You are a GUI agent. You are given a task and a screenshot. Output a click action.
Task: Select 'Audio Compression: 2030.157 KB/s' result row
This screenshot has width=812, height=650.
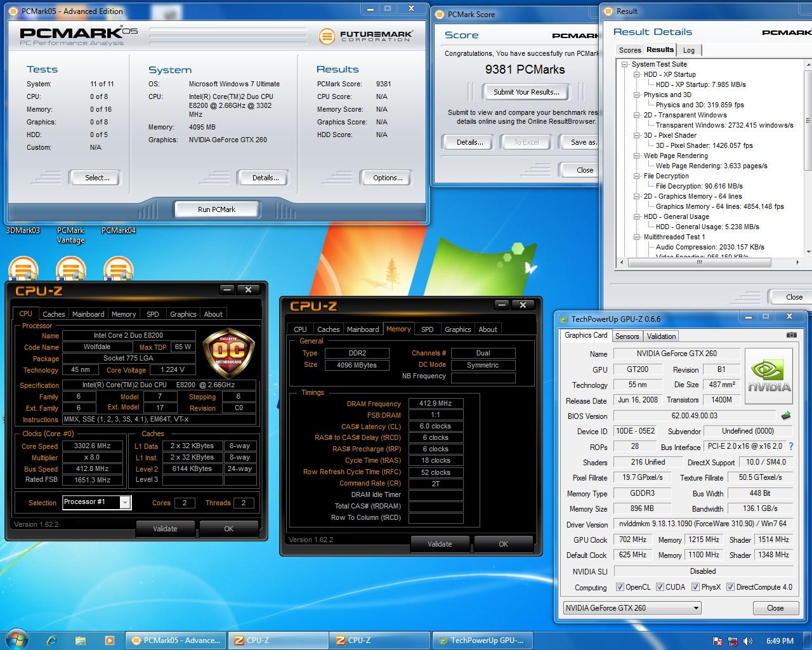(710, 247)
